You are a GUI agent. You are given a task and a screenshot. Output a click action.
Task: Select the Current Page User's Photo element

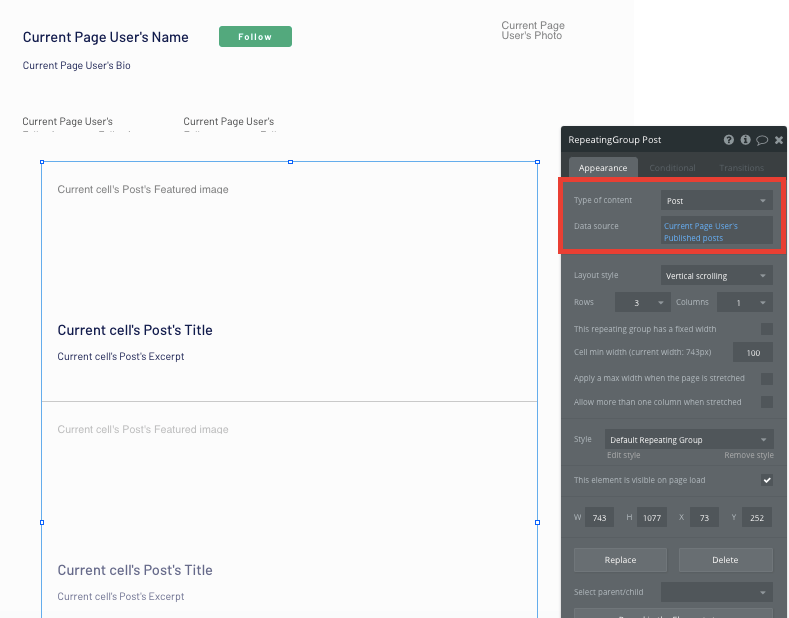tap(532, 30)
